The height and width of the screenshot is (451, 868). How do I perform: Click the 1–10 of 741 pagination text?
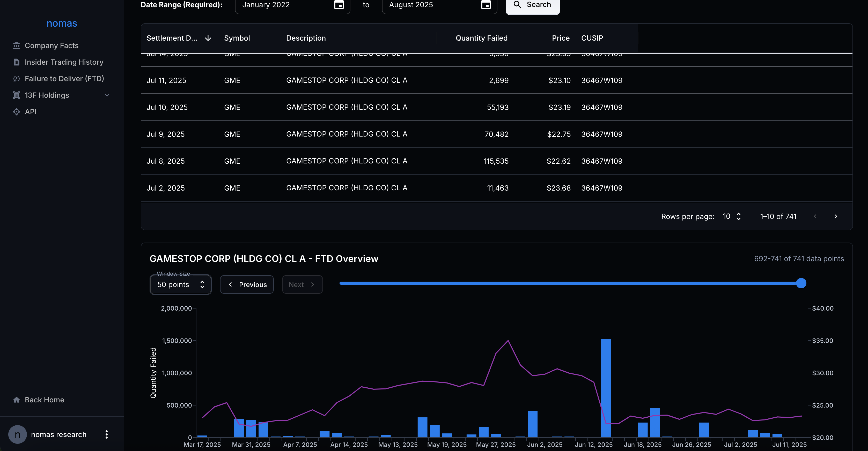pyautogui.click(x=778, y=216)
